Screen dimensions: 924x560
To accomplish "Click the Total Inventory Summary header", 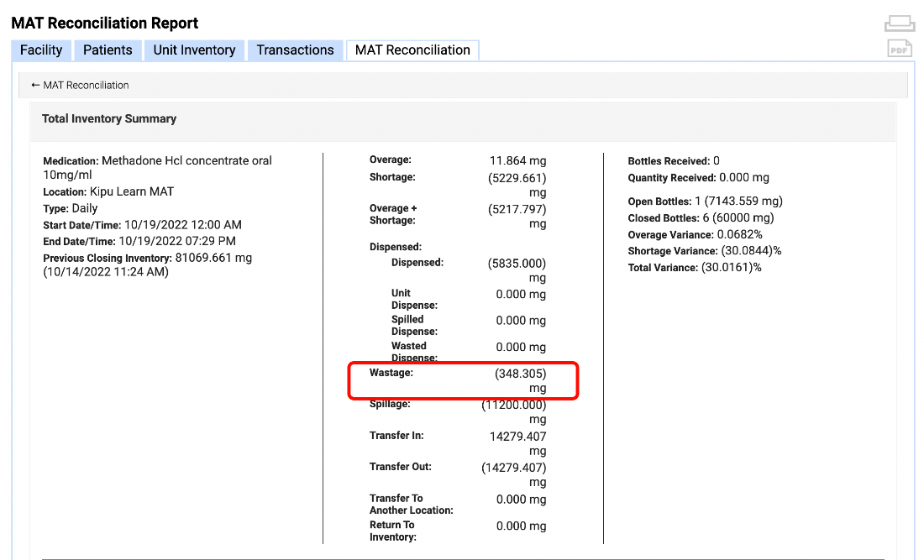I will (x=109, y=118).
